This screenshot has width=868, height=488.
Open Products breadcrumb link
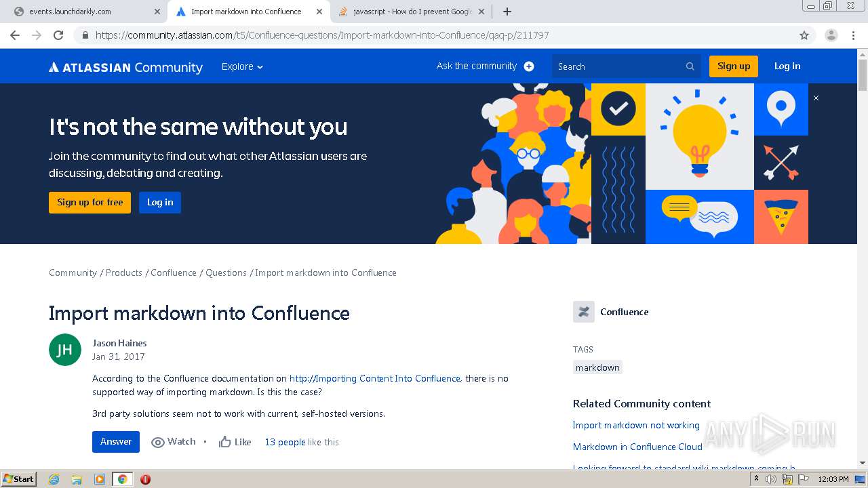pyautogui.click(x=124, y=272)
